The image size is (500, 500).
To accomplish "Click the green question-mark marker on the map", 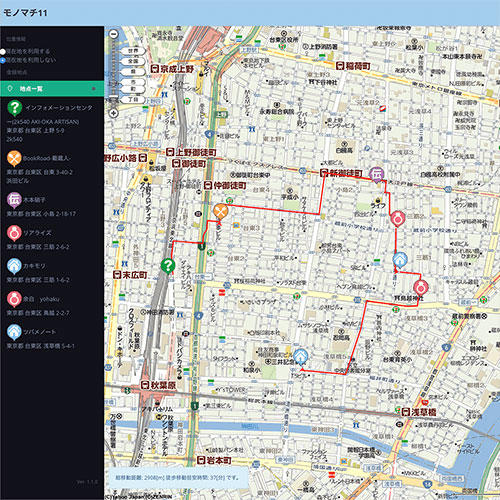I will (x=168, y=266).
